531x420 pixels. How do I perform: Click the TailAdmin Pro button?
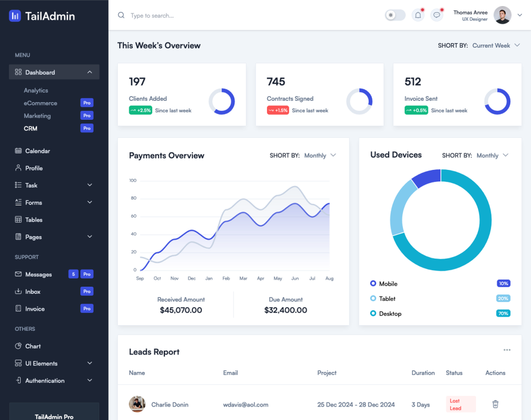point(54,416)
